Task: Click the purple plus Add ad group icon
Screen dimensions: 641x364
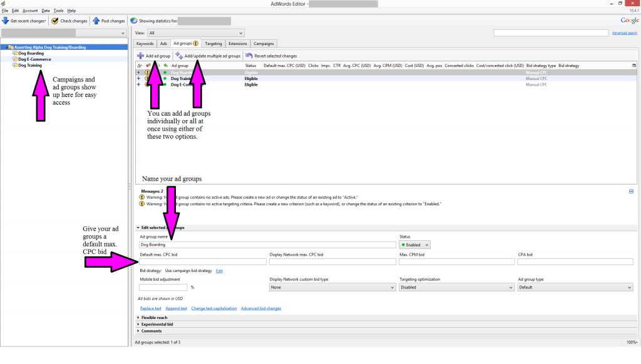Action: point(140,56)
